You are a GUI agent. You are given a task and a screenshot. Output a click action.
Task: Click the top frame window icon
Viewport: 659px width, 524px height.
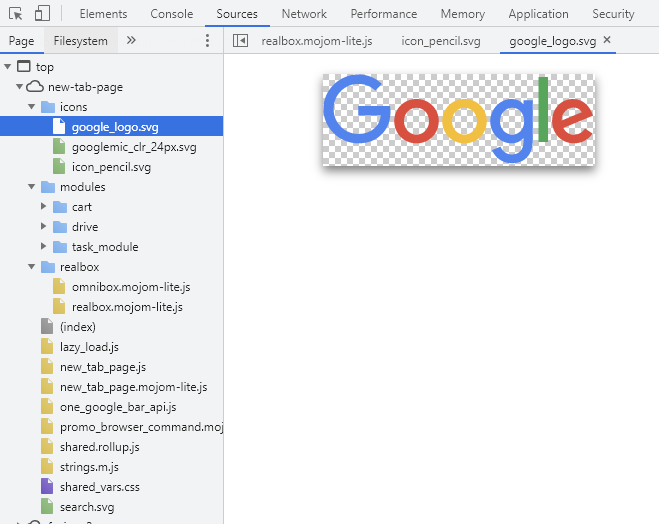click(x=24, y=66)
